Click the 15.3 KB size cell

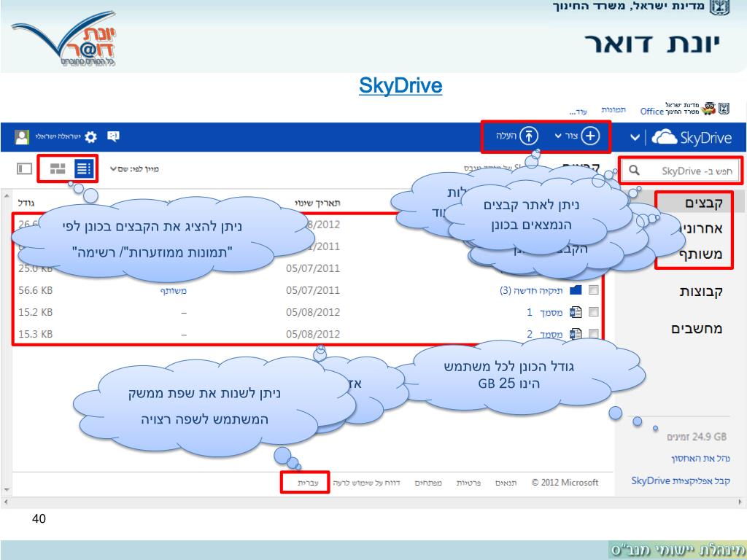(35, 334)
